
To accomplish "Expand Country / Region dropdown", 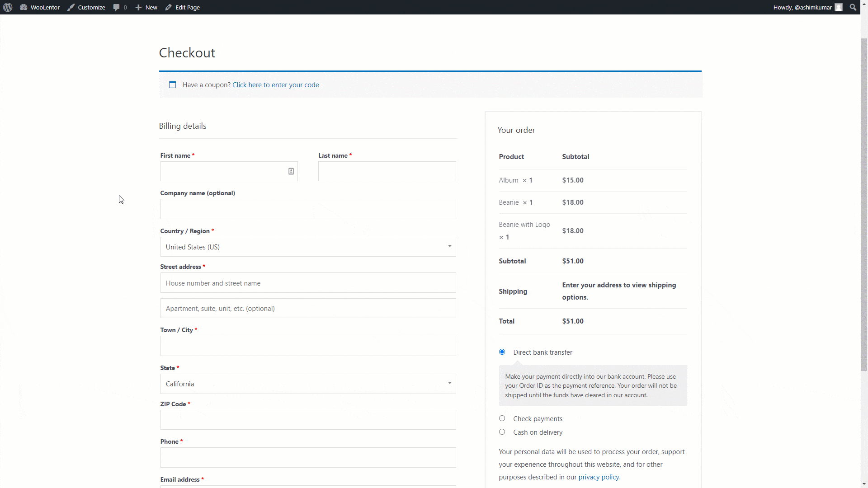I will coord(308,246).
